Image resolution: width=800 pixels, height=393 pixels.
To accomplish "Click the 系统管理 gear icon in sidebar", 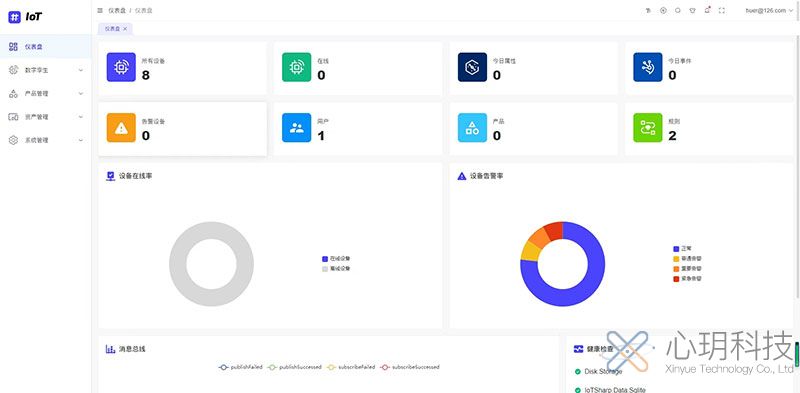I will point(14,140).
